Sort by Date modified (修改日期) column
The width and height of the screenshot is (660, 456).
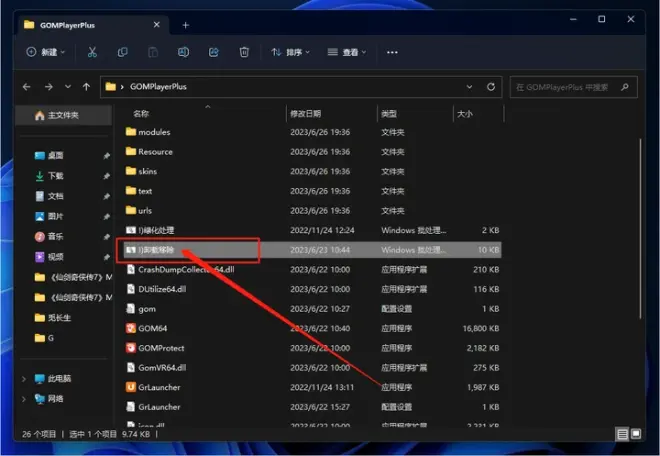pyautogui.click(x=306, y=114)
